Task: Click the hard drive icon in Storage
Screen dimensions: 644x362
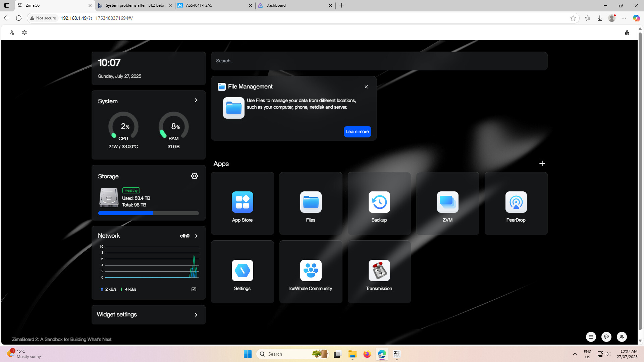Action: pos(109,197)
